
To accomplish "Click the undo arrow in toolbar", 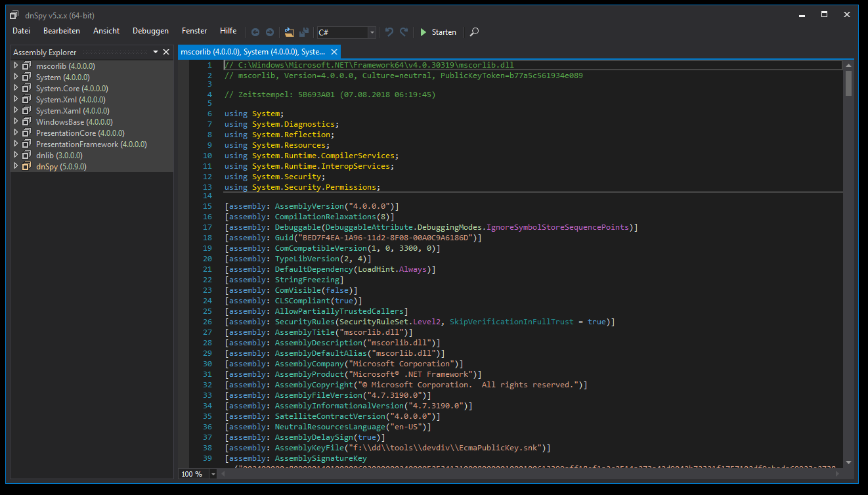I will click(389, 32).
